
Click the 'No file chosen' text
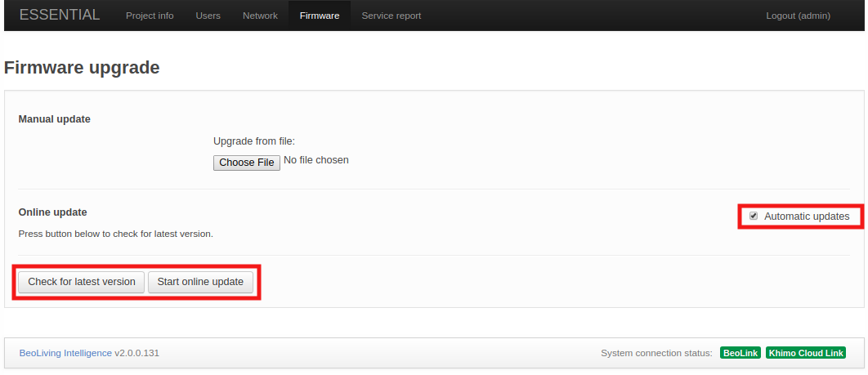point(316,160)
